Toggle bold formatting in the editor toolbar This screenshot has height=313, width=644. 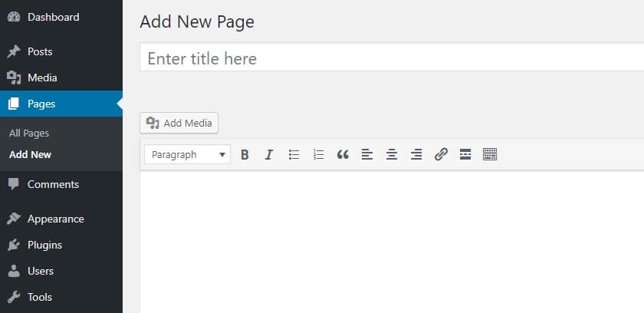[245, 154]
